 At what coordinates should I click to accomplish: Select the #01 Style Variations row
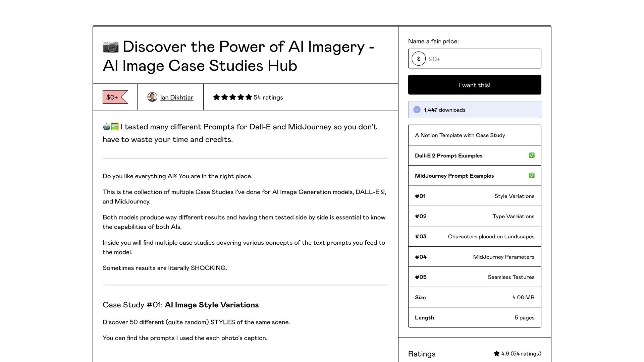pyautogui.click(x=474, y=196)
